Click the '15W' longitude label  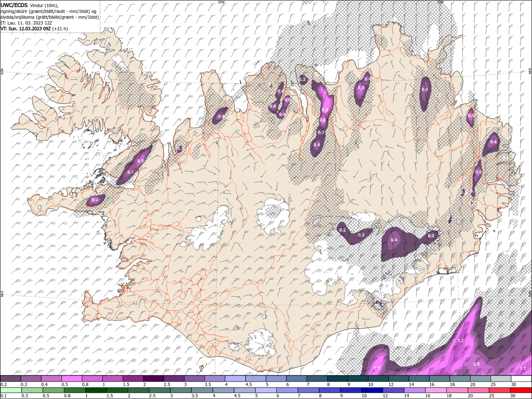tap(441, 2)
